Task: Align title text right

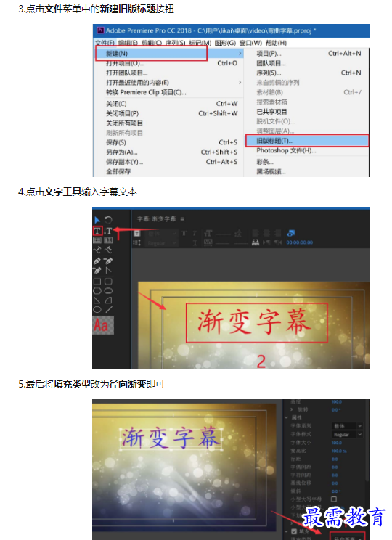Action: (277, 233)
